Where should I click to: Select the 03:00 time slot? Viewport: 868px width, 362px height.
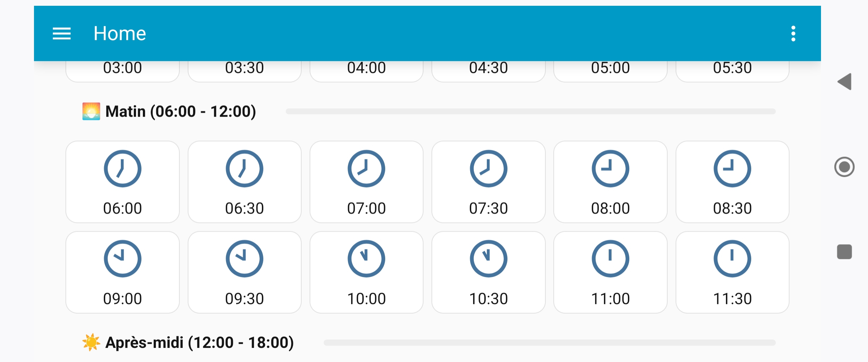pos(122,67)
